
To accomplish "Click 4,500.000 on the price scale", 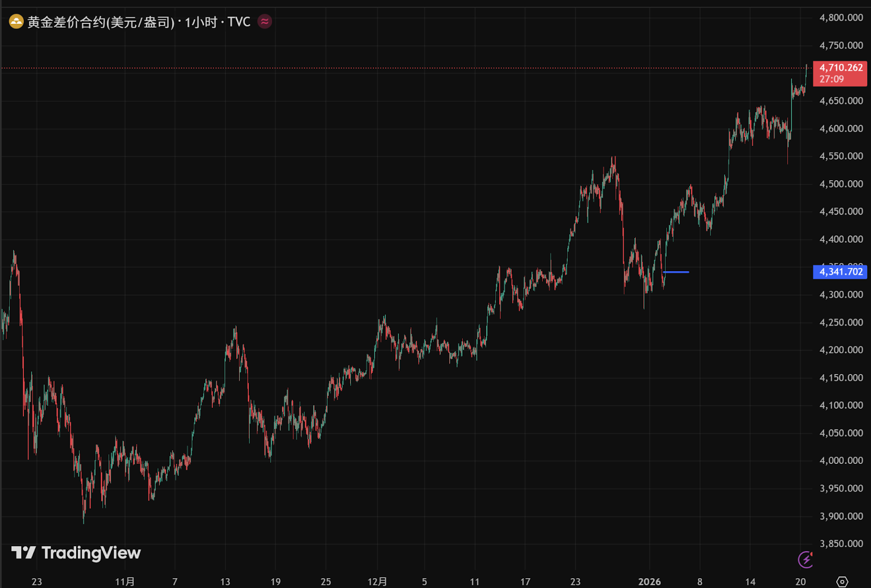I will coord(841,184).
